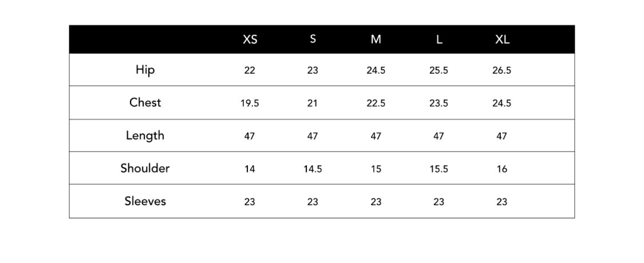This screenshot has height=263, width=644.
Task: Click the L Shoulder value 15.5
Action: (x=438, y=169)
